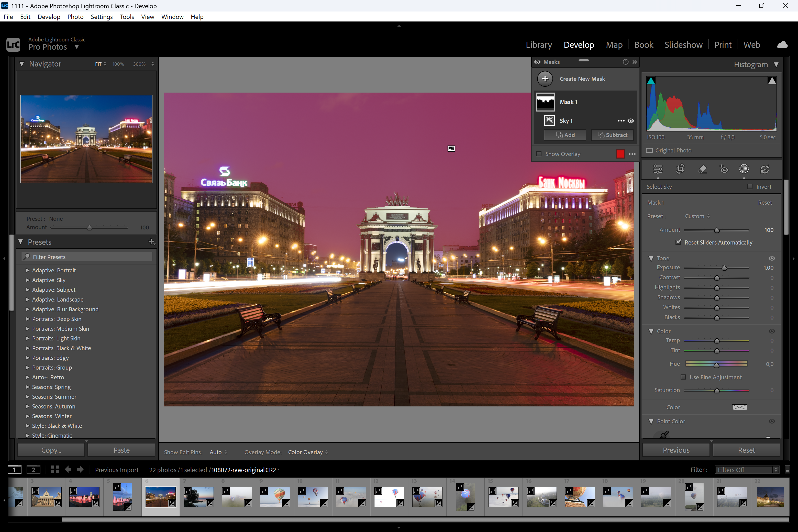Click the Exposure slider handle
Viewport: 798px width, 532px height.
pyautogui.click(x=724, y=268)
